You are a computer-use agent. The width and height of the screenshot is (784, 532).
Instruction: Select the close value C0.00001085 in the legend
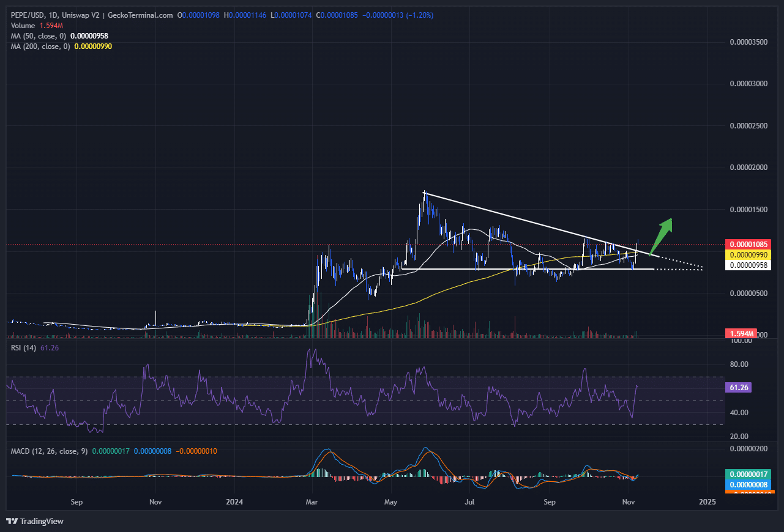click(x=337, y=15)
